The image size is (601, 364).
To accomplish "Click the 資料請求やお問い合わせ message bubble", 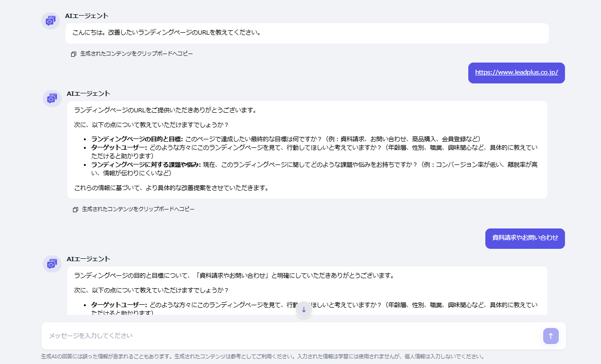I will [525, 238].
